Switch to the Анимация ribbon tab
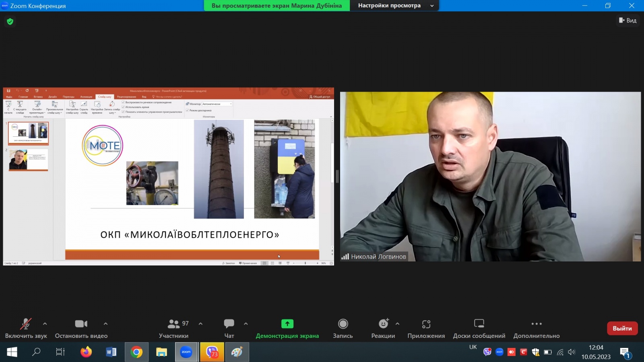Image resolution: width=644 pixels, height=362 pixels. coord(86,97)
